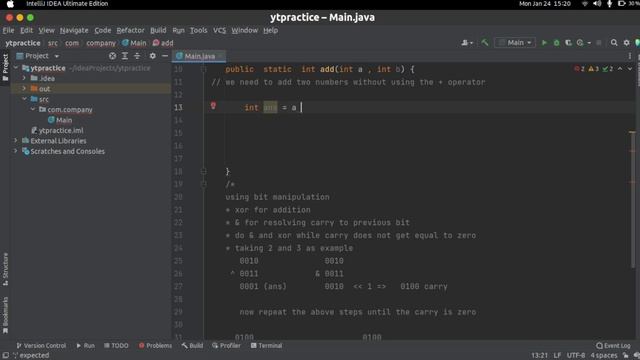Image resolution: width=640 pixels, height=360 pixels.
Task: Expand Scratches and Consoles node
Action: 16,151
